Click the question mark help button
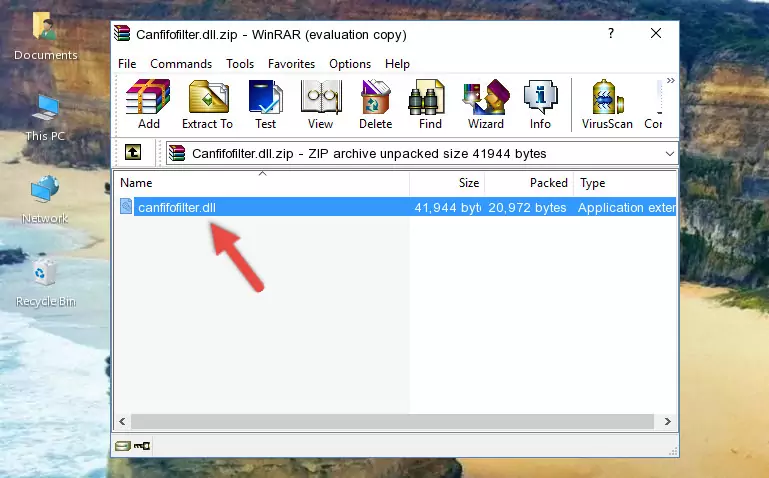 tap(611, 33)
